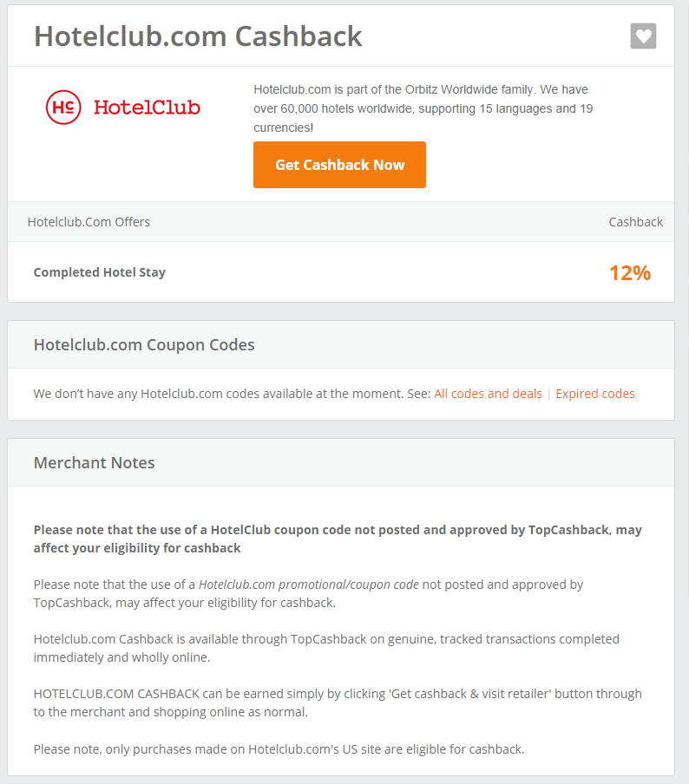
Task: Click the red HC circle logo
Action: pyautogui.click(x=63, y=107)
